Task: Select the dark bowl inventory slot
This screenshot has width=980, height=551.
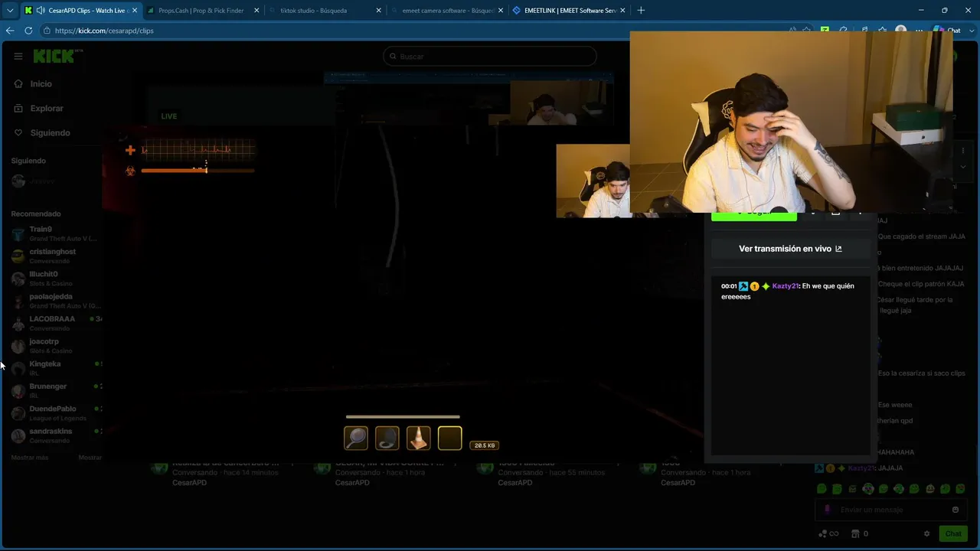Action: pos(387,438)
